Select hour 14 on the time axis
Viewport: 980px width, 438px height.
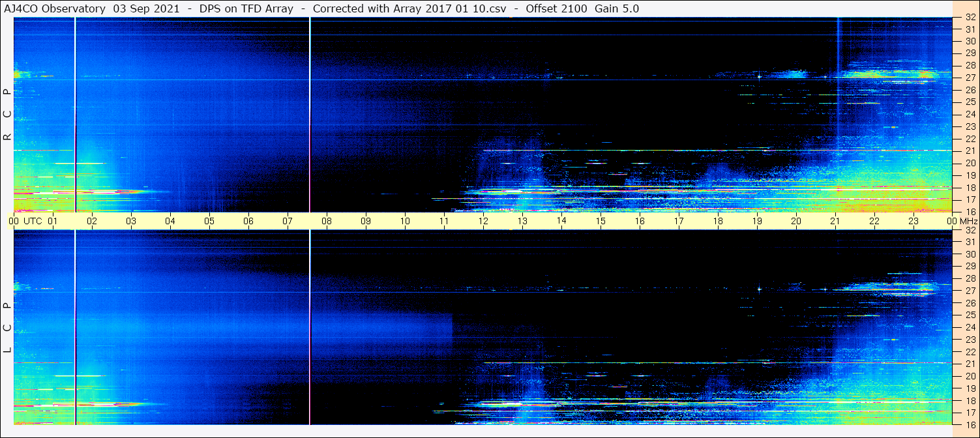(561, 221)
